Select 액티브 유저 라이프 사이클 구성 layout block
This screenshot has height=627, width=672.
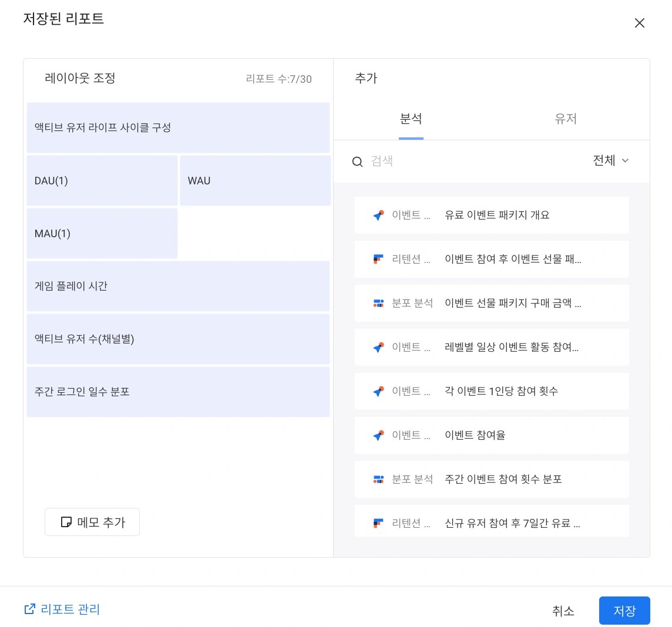[x=179, y=127]
